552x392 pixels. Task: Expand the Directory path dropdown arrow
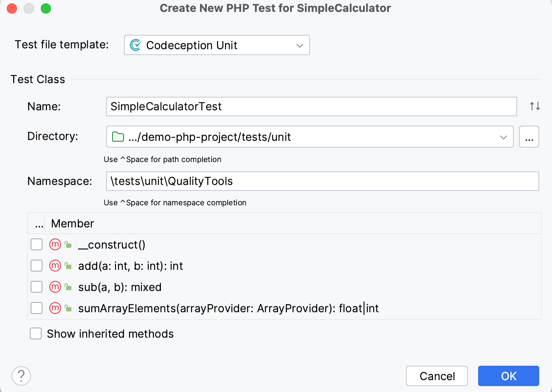coord(504,137)
